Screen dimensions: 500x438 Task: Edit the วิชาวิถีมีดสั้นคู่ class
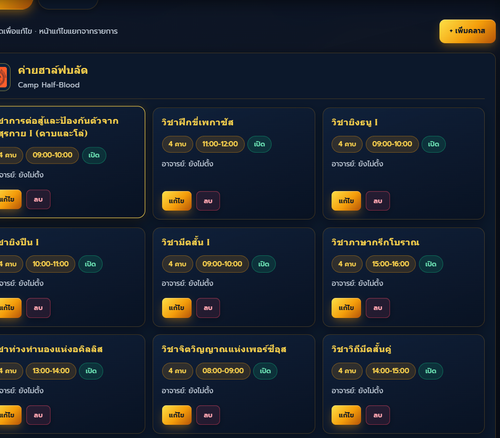point(346,415)
